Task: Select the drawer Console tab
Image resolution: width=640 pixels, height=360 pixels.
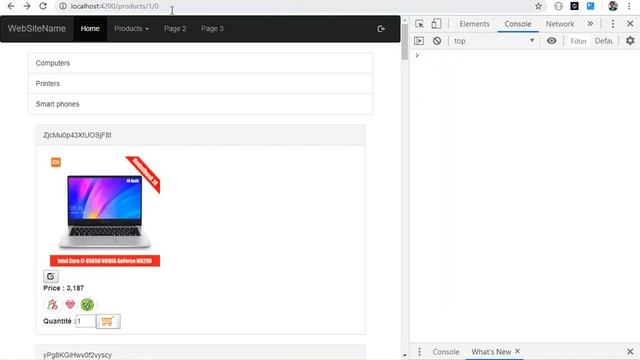Action: pyautogui.click(x=446, y=352)
